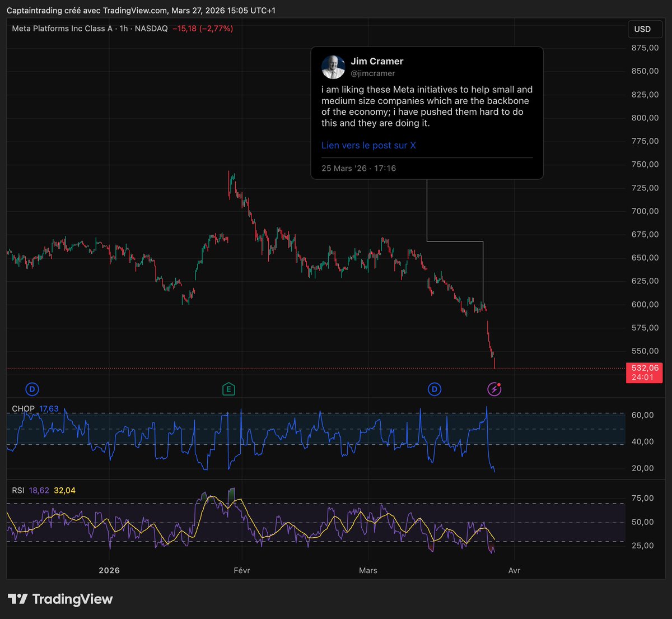
Task: Open the earnings "E" event marker below the chart
Action: tap(228, 389)
